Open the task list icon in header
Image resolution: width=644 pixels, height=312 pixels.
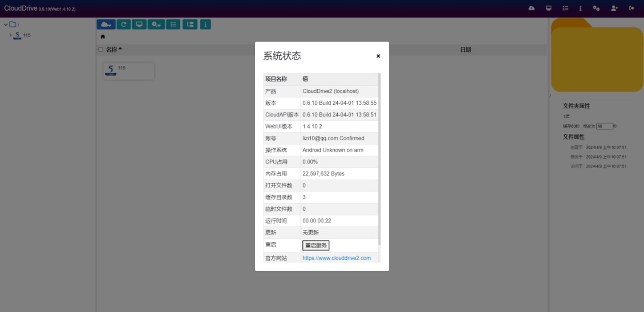(x=565, y=8)
